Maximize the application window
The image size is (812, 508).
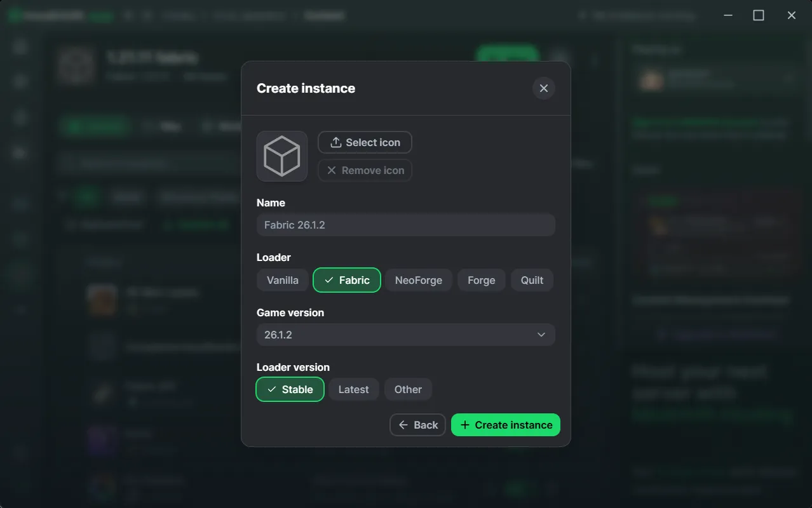759,15
